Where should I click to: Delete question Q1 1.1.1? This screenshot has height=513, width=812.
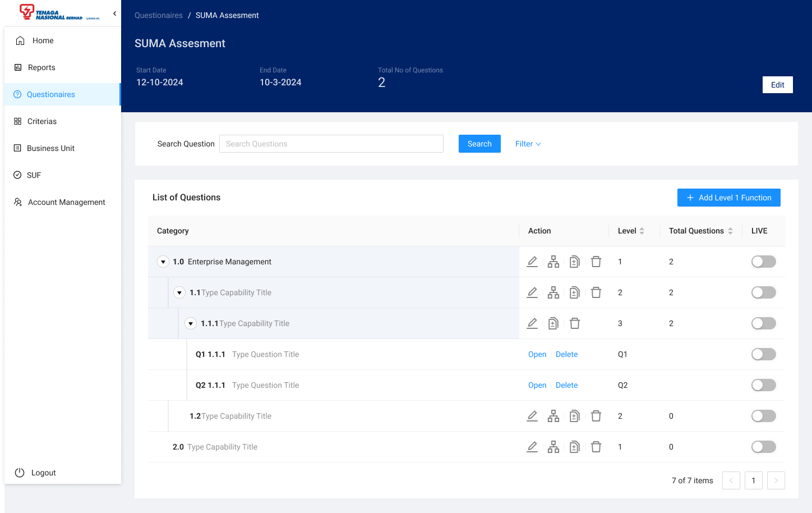566,354
